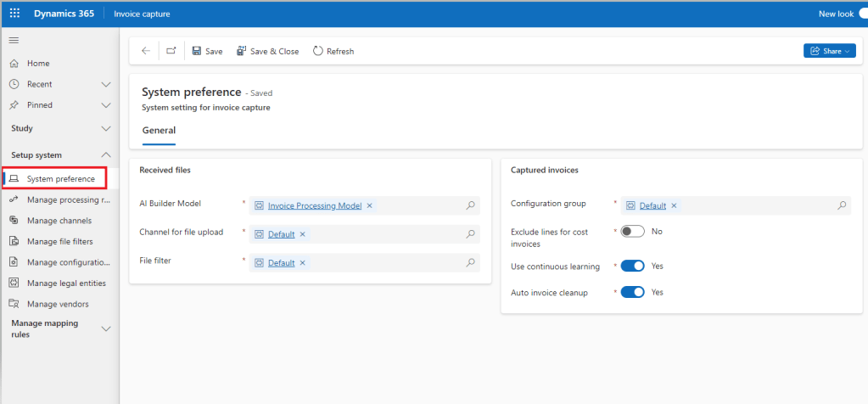Remove Invoice Processing Model with the X icon
868x404 pixels.
[369, 205]
